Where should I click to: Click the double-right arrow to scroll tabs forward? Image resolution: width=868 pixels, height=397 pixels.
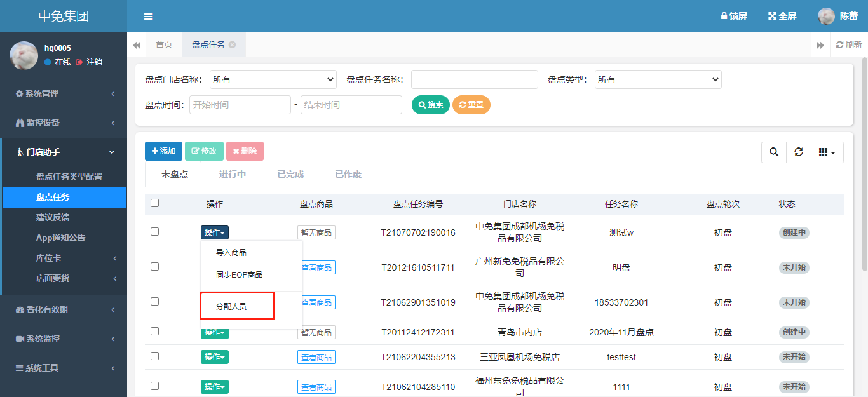[820, 45]
